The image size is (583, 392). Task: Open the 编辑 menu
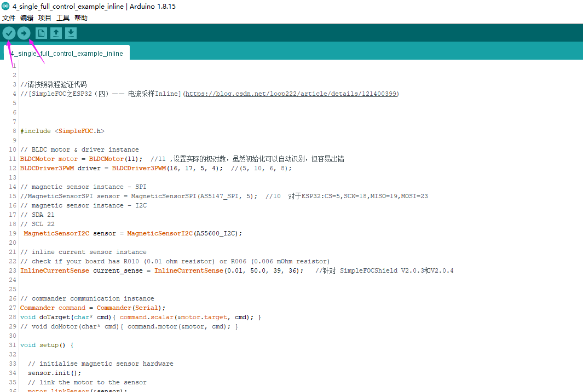point(26,18)
